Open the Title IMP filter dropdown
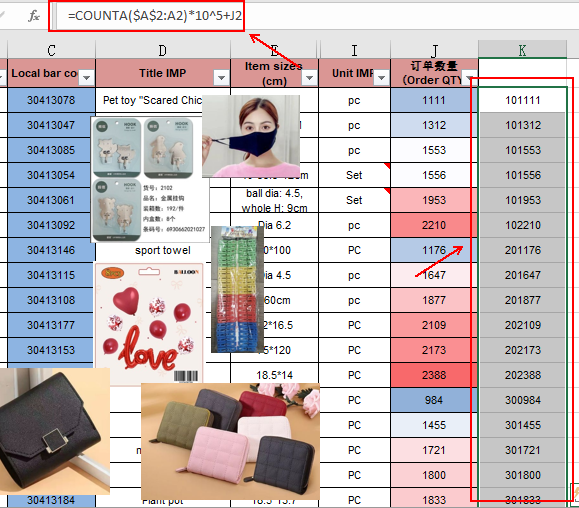This screenshot has width=579, height=508. tap(221, 78)
